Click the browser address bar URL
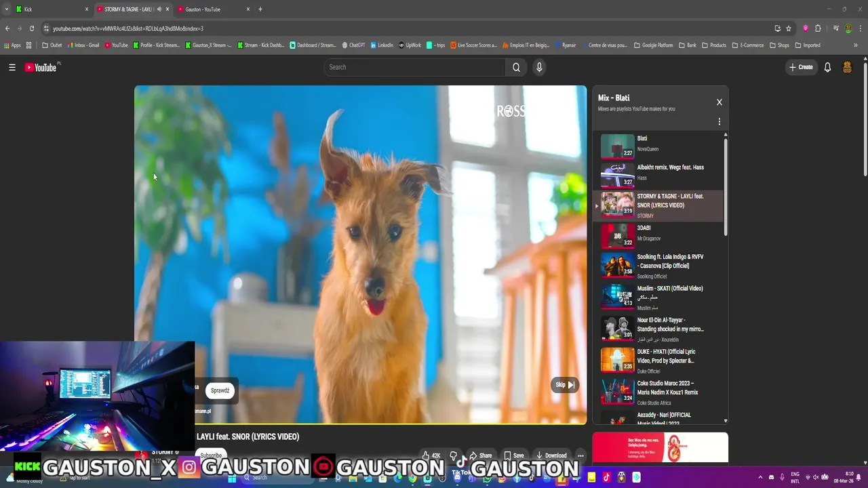 128,28
